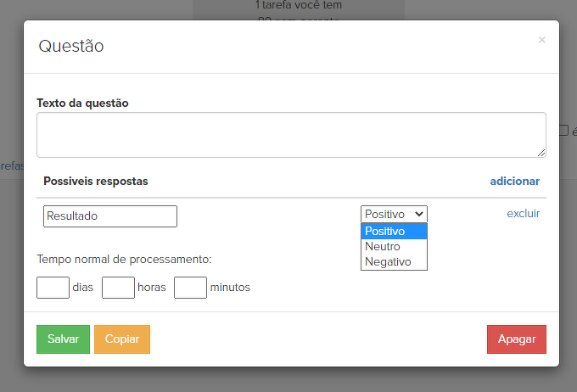This screenshot has width=577, height=392.
Task: Close the Questão dialog with the × icon
Action: coord(541,40)
